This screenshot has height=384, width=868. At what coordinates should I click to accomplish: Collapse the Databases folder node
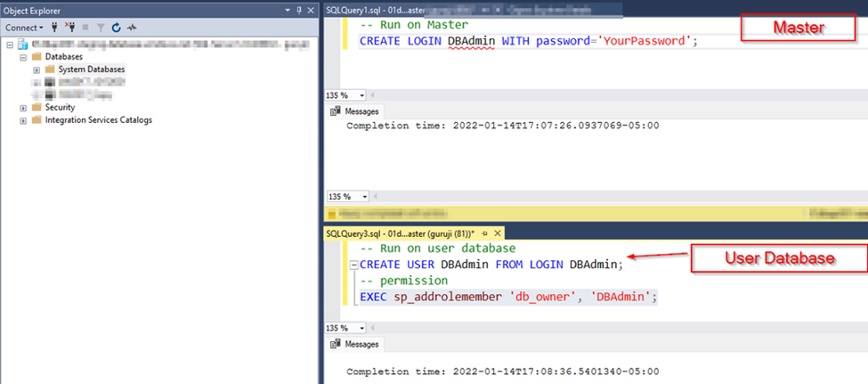click(x=23, y=57)
